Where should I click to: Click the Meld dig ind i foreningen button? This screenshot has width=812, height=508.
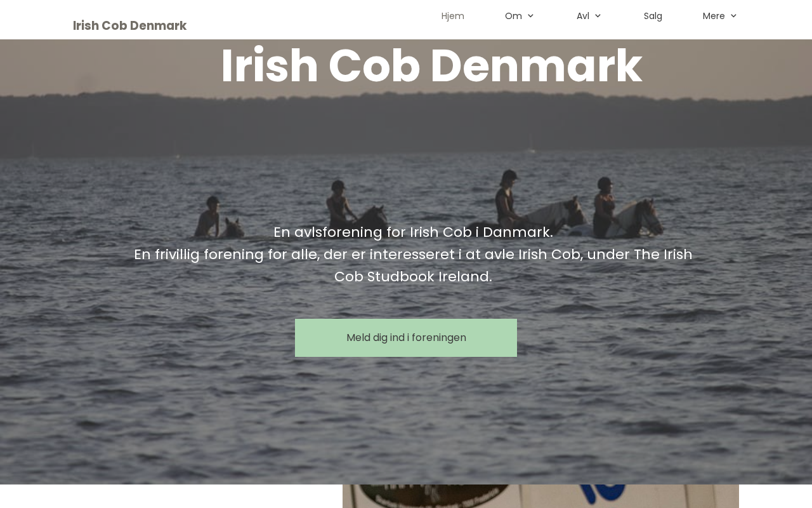[x=406, y=338]
